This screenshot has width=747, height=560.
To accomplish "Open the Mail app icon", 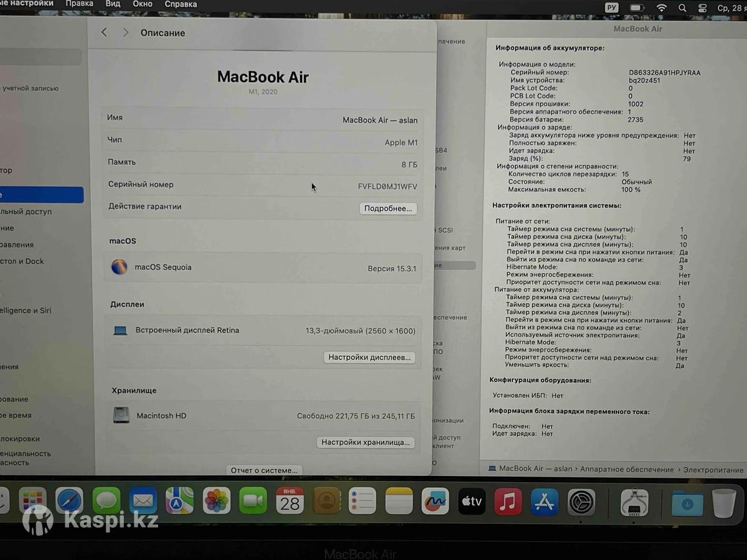I will click(x=143, y=500).
